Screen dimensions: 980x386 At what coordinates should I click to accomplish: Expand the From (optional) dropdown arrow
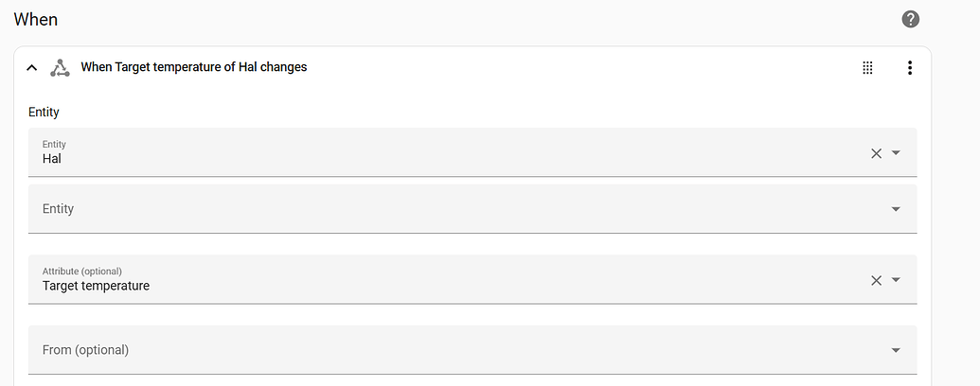click(896, 350)
